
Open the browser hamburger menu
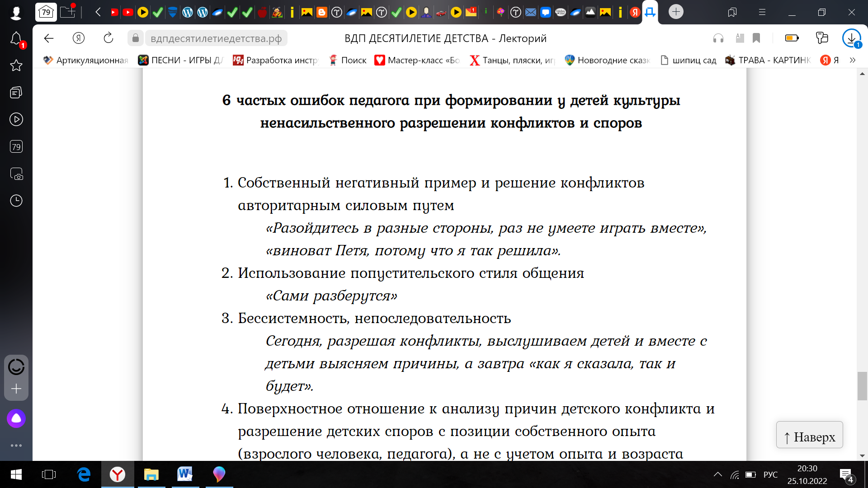[762, 12]
